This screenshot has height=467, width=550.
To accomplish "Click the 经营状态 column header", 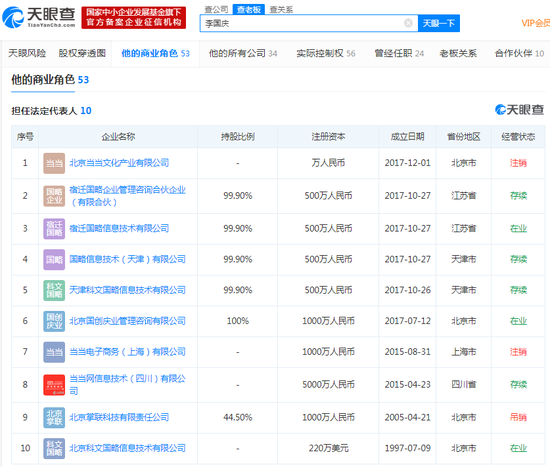I will [518, 137].
